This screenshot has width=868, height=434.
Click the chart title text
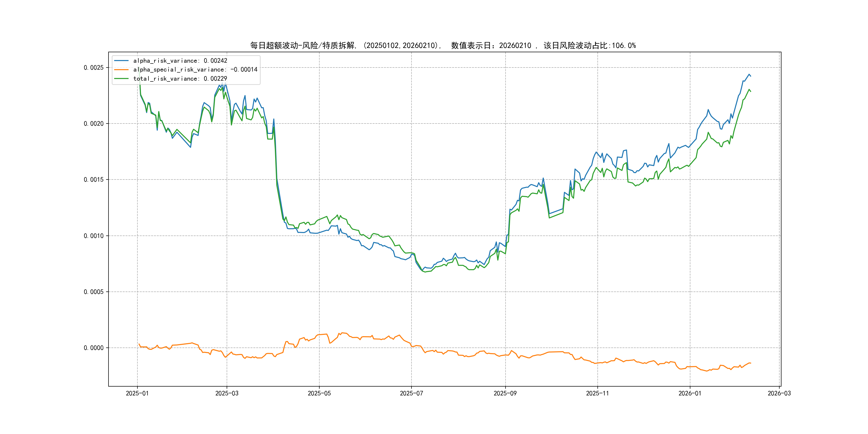442,46
